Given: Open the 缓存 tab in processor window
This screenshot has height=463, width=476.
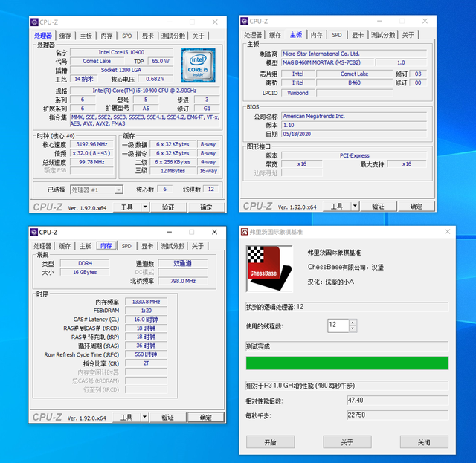Looking at the screenshot, I should point(65,36).
